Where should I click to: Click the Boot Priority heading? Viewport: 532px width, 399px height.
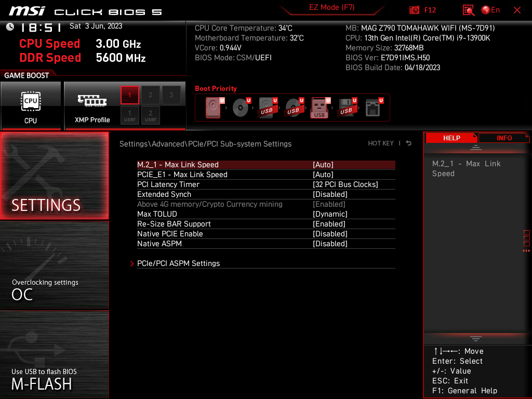click(216, 88)
